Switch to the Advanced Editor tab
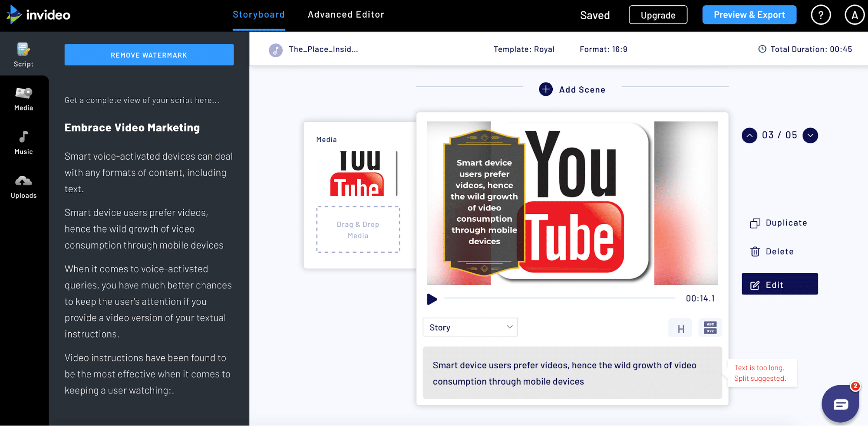 click(346, 15)
